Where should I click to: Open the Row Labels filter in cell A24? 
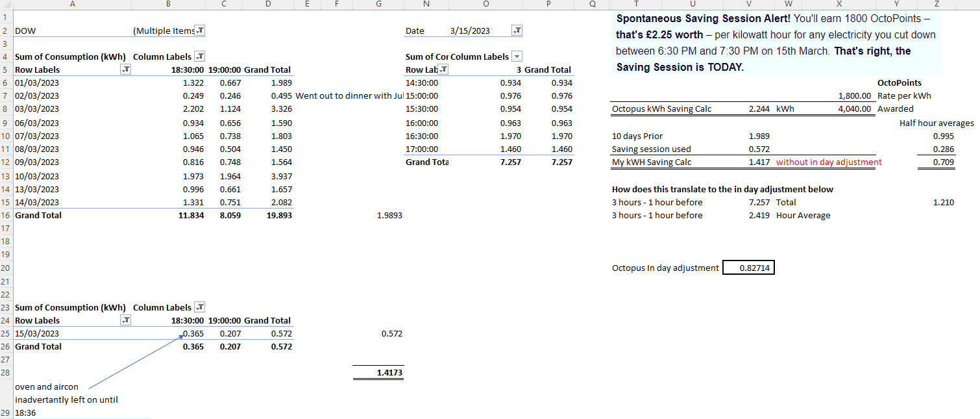tap(127, 320)
